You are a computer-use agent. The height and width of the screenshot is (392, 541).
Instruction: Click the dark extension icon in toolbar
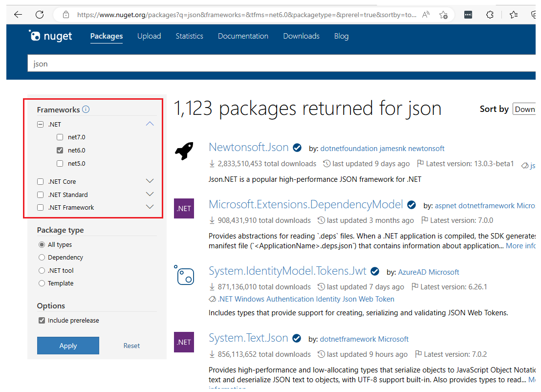[468, 15]
